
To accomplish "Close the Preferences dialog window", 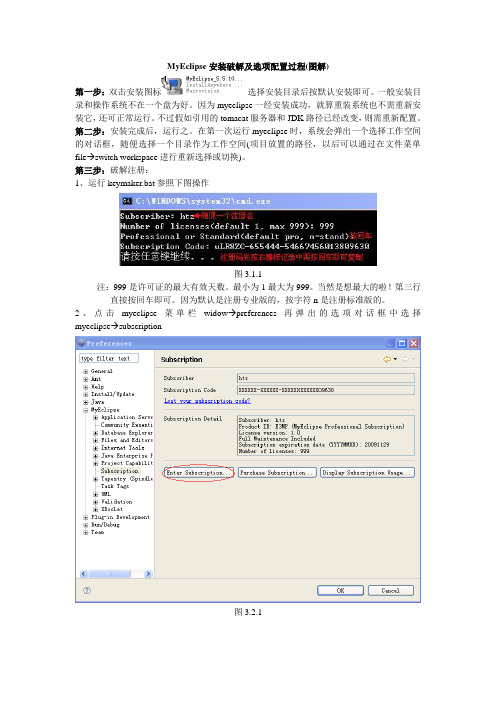I will coord(413,343).
